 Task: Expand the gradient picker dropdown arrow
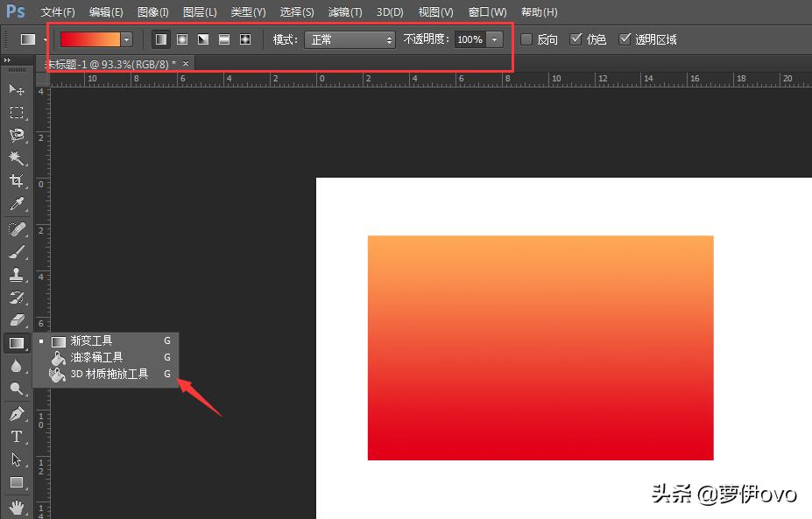click(127, 40)
